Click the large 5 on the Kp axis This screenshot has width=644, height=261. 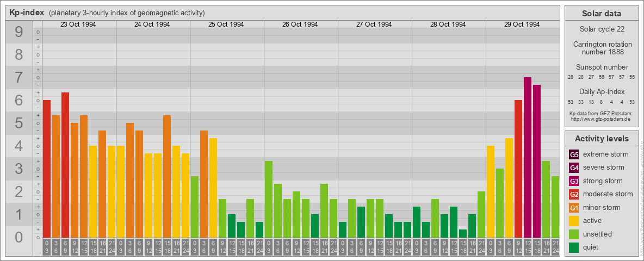click(x=19, y=123)
